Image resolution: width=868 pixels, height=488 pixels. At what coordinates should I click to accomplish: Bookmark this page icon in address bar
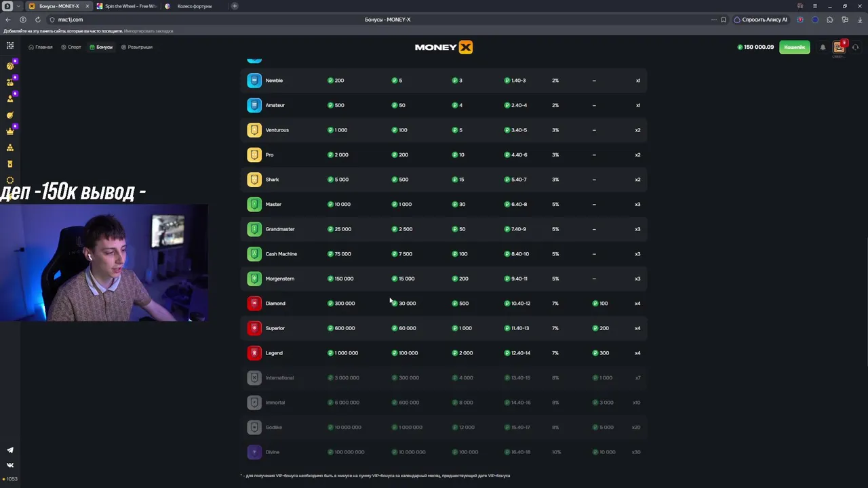click(x=724, y=20)
